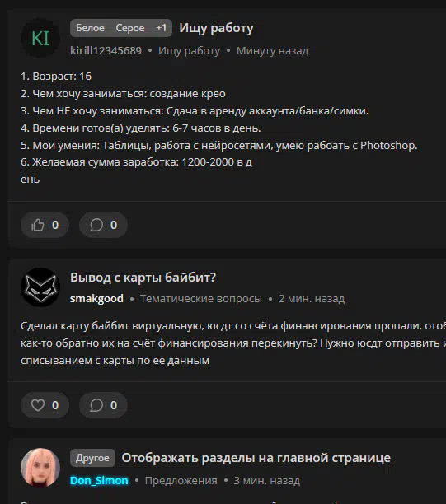Open the 'Ищу работу' thread title

click(x=216, y=28)
